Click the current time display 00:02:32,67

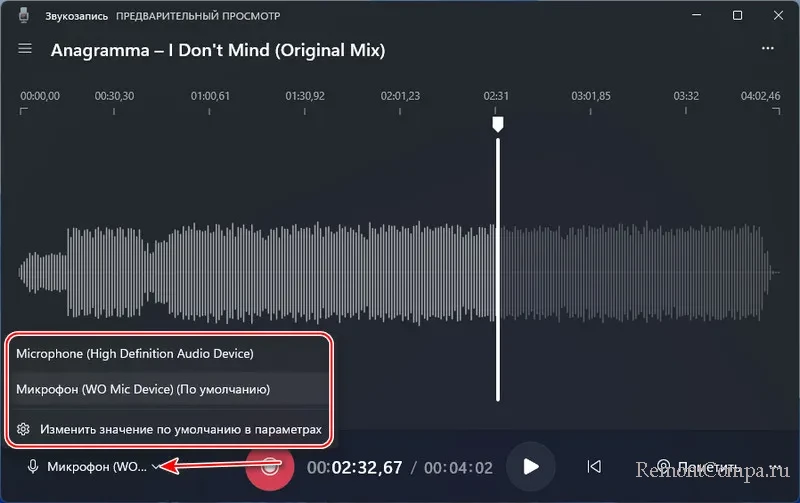pos(354,467)
